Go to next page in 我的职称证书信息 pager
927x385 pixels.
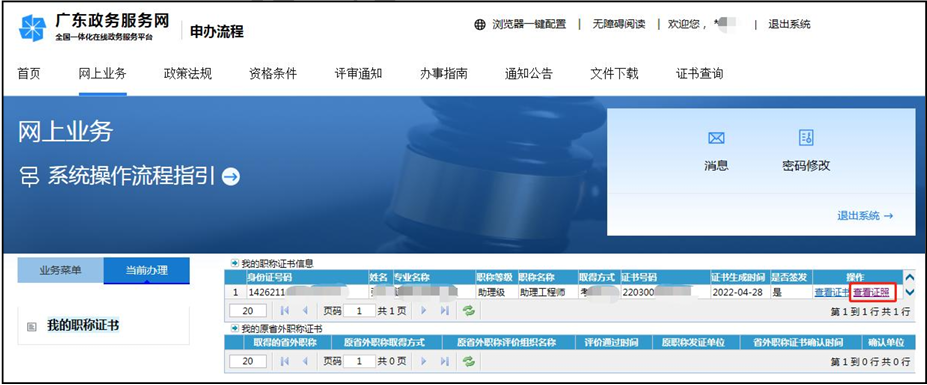coord(423,311)
